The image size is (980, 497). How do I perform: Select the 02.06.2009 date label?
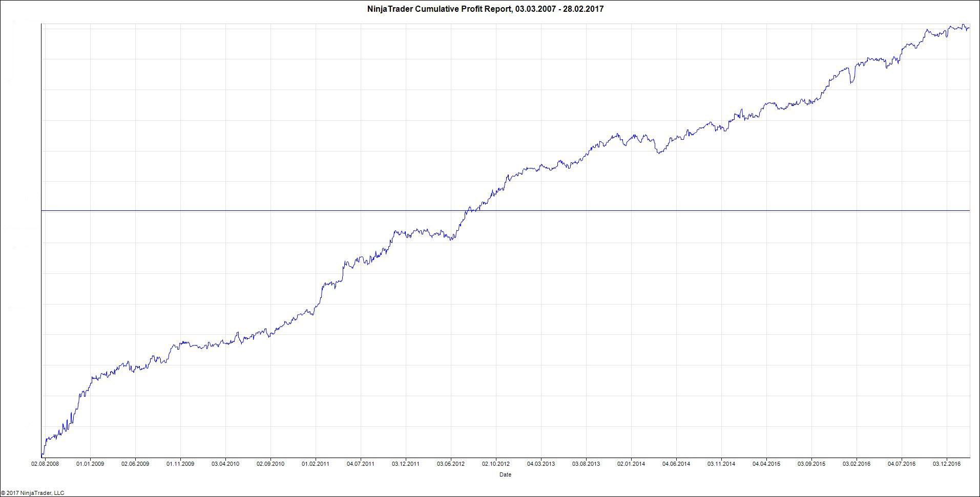(135, 464)
